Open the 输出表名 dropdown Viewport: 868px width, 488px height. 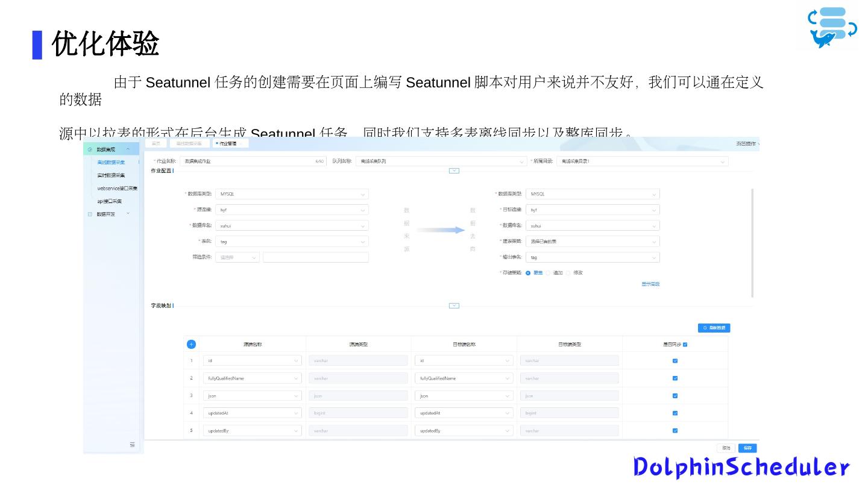[x=593, y=257]
